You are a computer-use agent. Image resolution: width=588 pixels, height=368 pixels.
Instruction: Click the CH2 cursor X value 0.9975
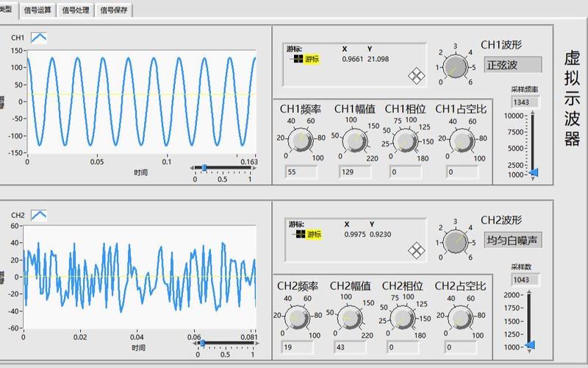355,234
